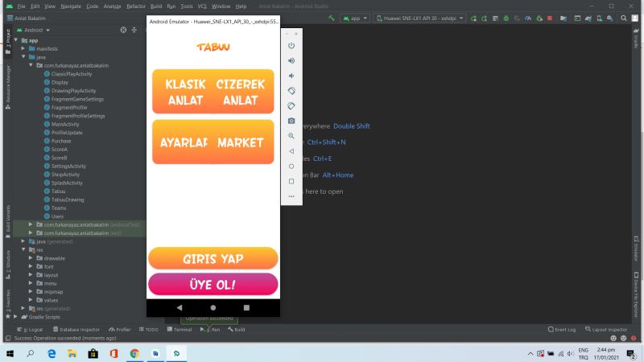Click the Windows Start button
The width and height of the screenshot is (644, 362).
click(x=10, y=353)
